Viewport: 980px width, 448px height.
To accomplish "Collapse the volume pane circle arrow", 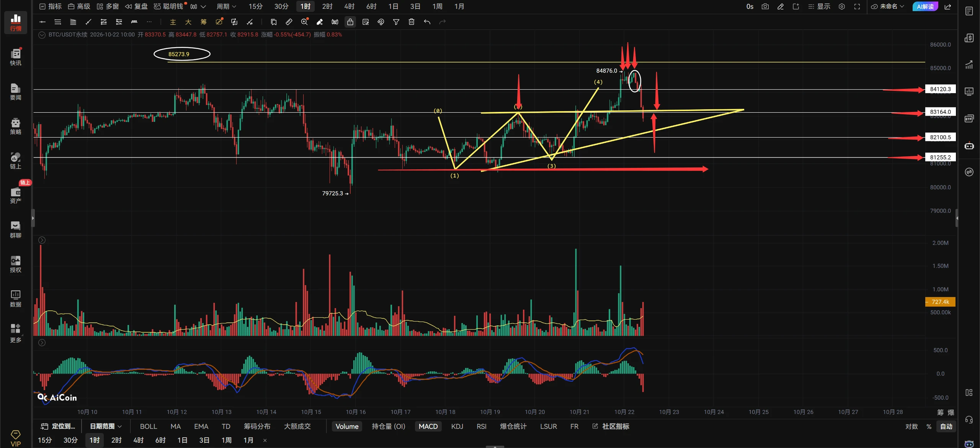I will [x=42, y=240].
